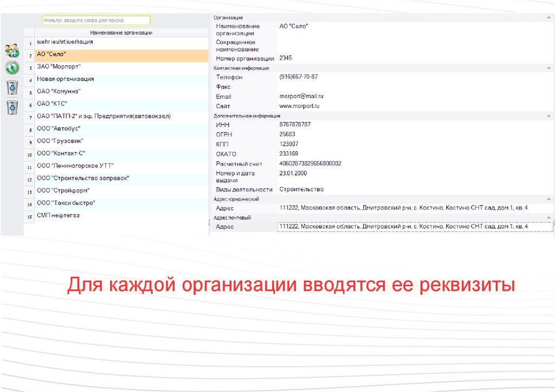Sort by Наименование организации column header
Screen dimensions: 555x392
[x=121, y=33]
